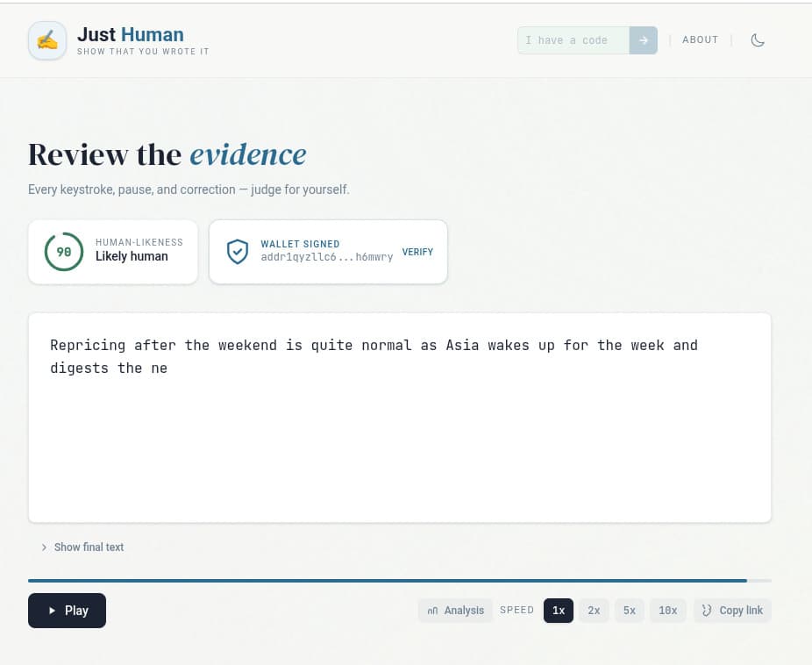812x665 pixels.
Task: Click the 90 score circle
Action: (64, 252)
